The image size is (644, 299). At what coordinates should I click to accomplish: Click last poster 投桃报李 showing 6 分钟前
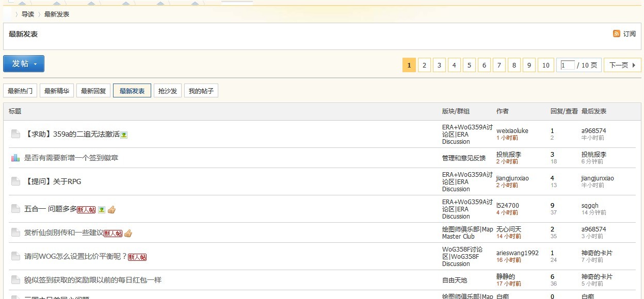coord(594,155)
